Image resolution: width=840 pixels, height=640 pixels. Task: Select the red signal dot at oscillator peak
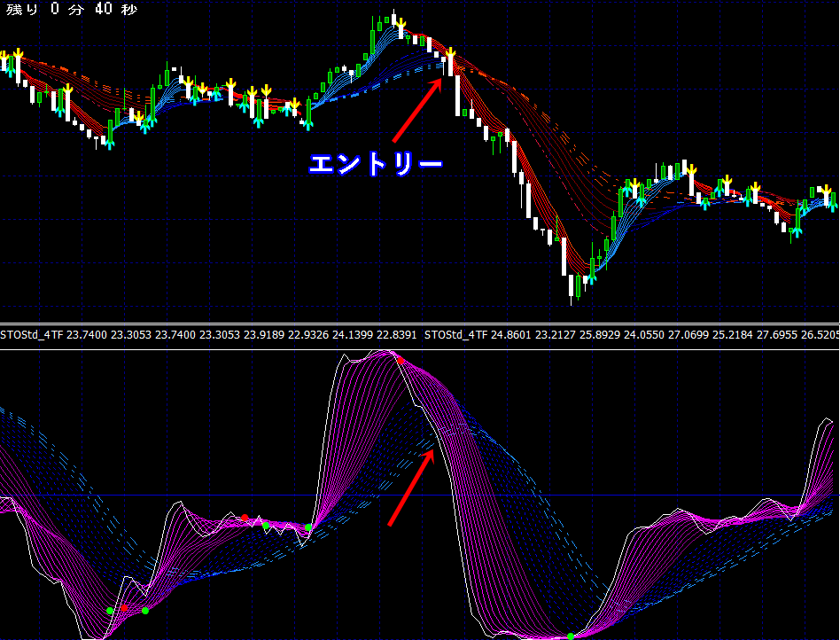(x=401, y=361)
